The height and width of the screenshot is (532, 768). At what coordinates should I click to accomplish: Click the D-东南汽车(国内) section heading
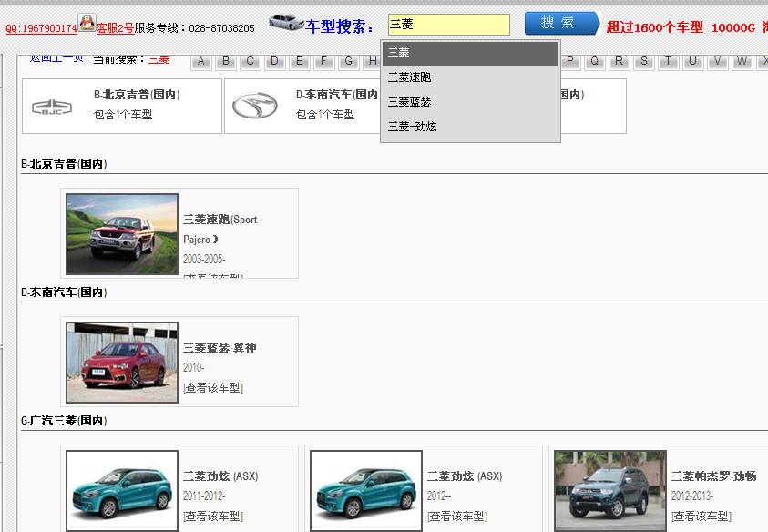pos(64,292)
